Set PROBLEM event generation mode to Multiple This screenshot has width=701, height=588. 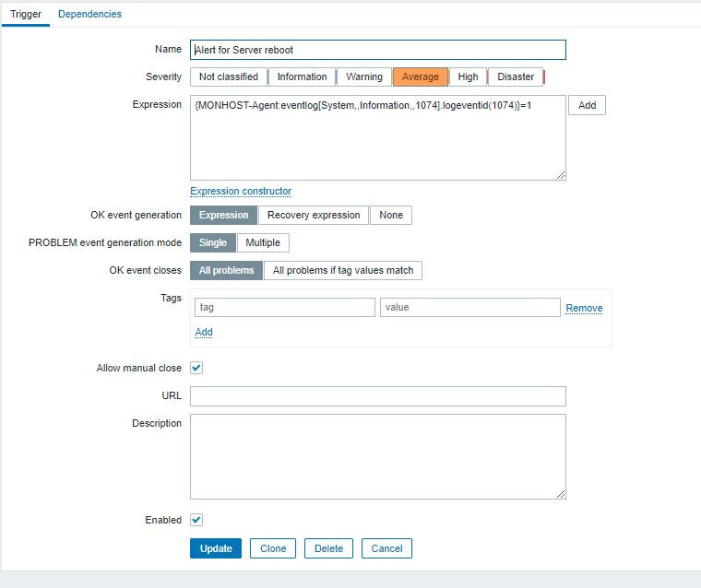263,242
